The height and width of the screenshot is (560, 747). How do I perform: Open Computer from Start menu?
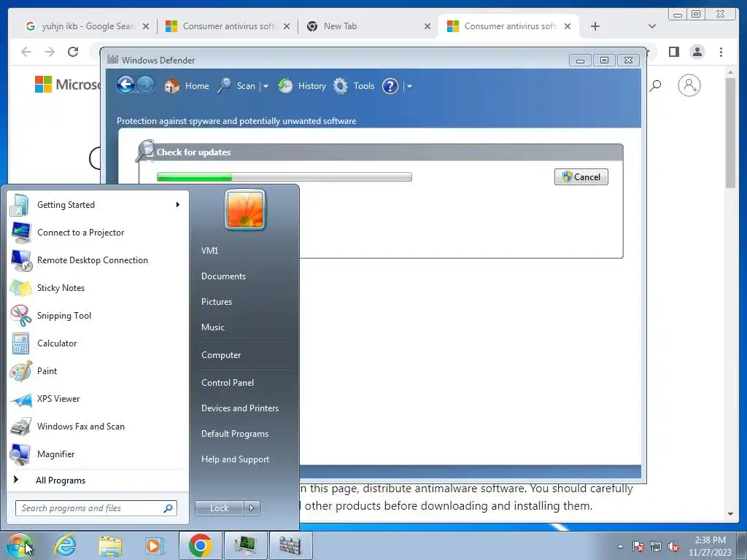pyautogui.click(x=221, y=355)
